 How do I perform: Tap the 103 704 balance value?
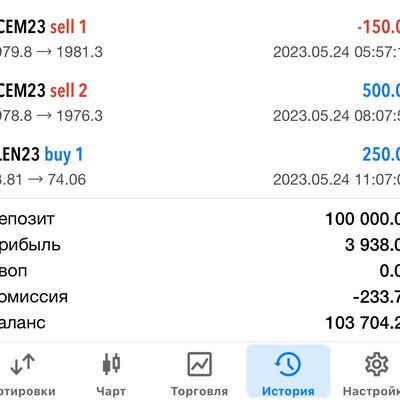coord(362,323)
